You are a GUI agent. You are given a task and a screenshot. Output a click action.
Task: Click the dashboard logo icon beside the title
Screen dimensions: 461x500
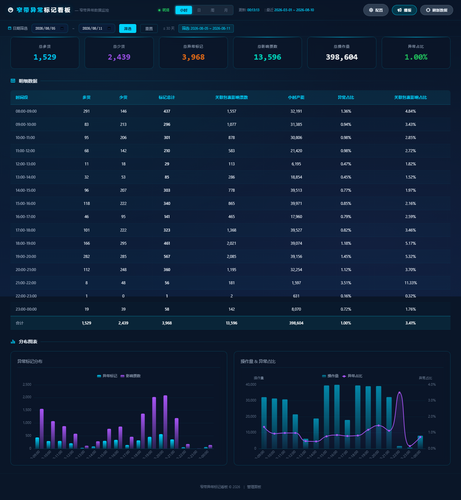[x=10, y=10]
